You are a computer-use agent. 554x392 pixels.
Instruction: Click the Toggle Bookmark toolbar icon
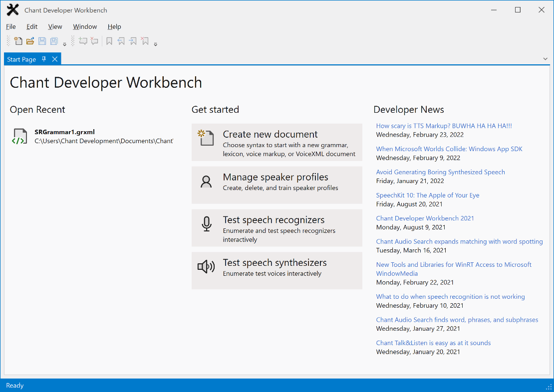[109, 41]
